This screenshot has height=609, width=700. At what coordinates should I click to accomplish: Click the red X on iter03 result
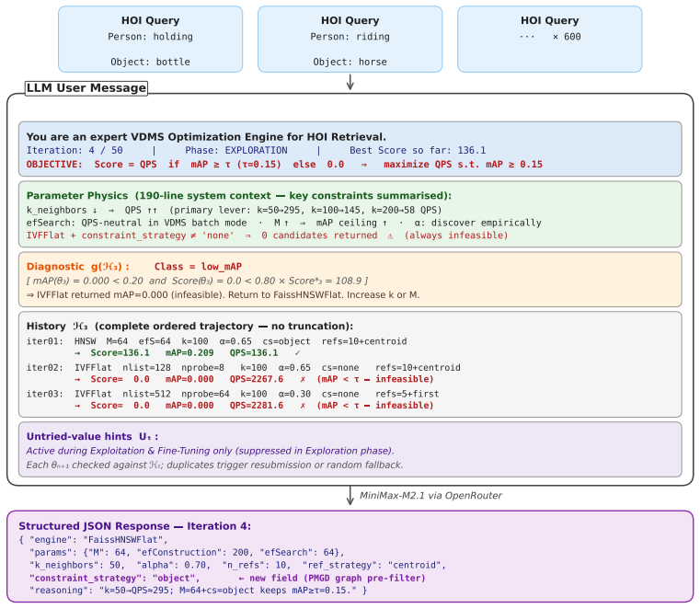point(303,406)
